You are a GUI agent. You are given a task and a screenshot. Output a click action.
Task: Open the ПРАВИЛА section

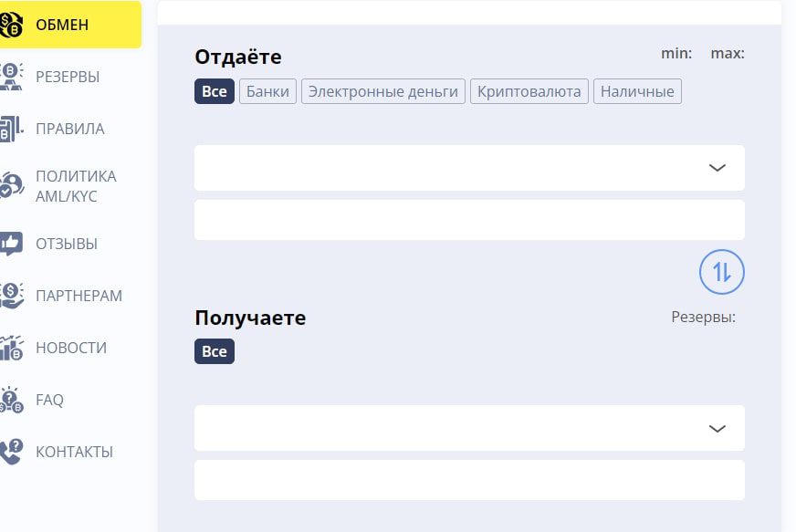coord(70,129)
